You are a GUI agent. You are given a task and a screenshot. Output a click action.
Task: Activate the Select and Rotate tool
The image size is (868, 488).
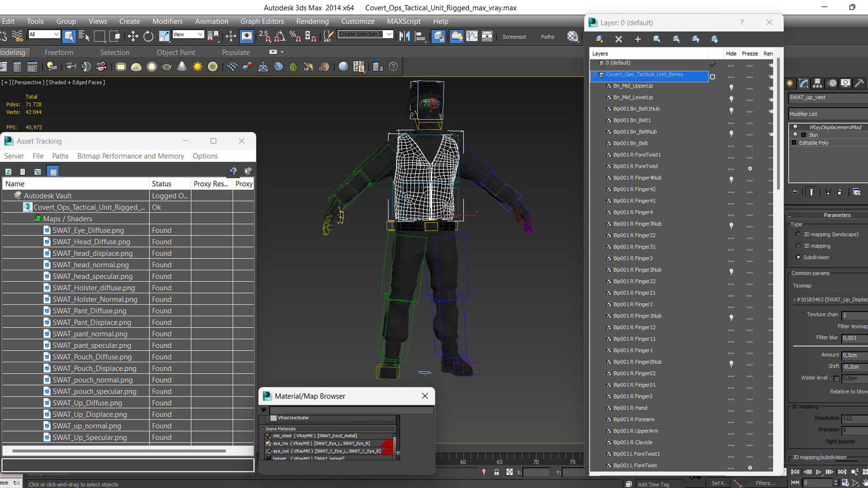click(x=148, y=36)
